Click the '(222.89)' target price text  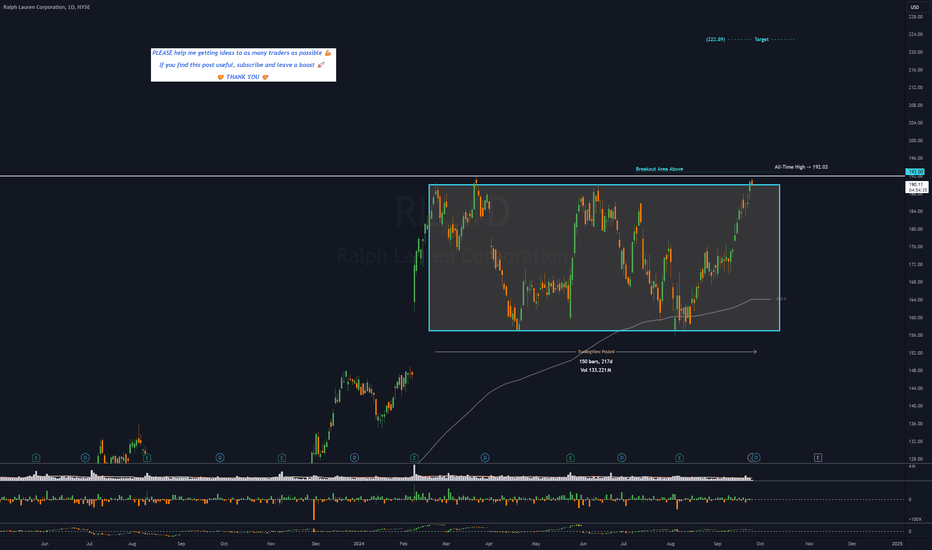(x=716, y=39)
